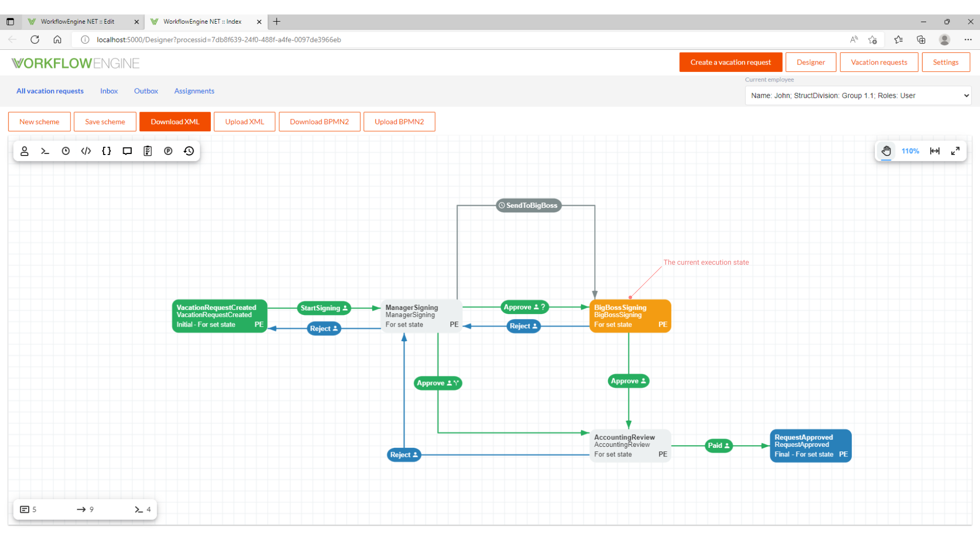The image size is (980, 548).
Task: Select the Timers tool (clock icon)
Action: click(x=65, y=150)
